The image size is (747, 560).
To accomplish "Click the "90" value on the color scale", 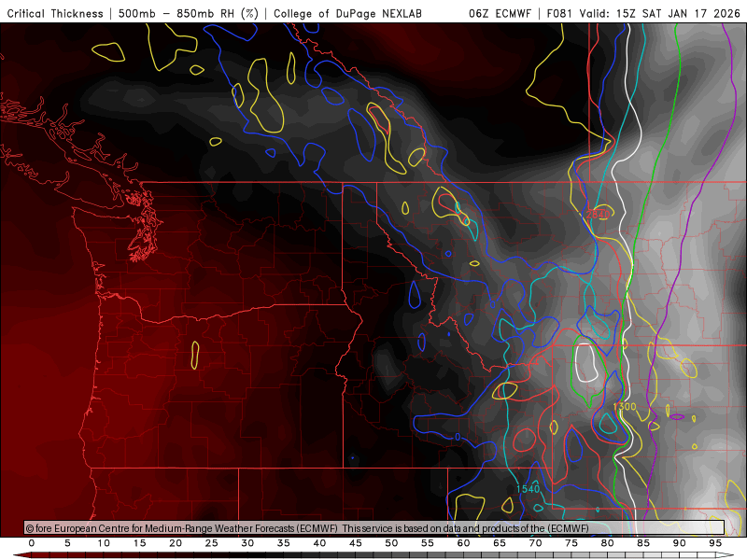I will click(679, 543).
